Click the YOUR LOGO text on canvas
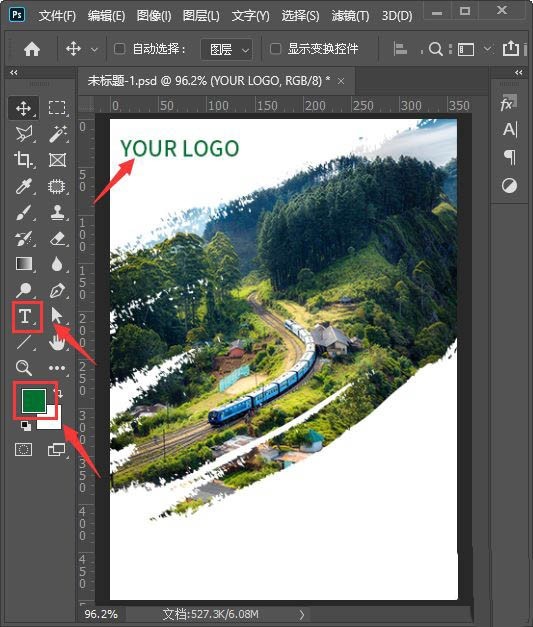This screenshot has width=533, height=627. click(x=180, y=148)
